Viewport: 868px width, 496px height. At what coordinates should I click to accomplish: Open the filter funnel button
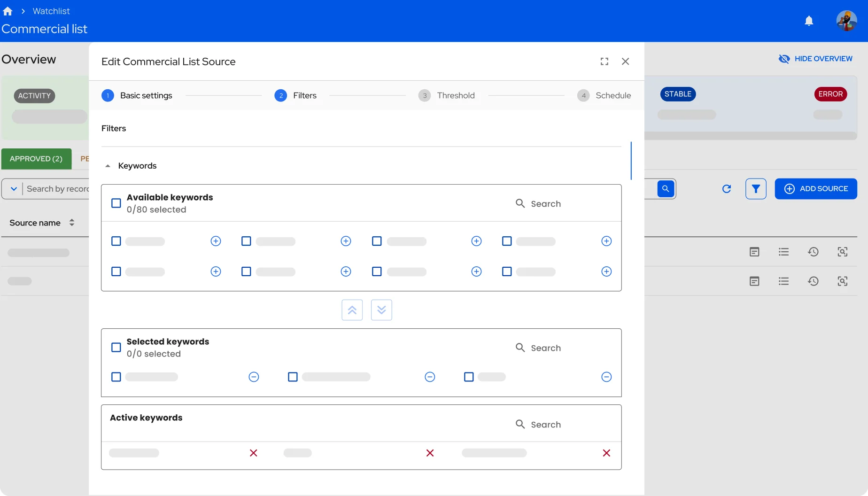click(756, 189)
